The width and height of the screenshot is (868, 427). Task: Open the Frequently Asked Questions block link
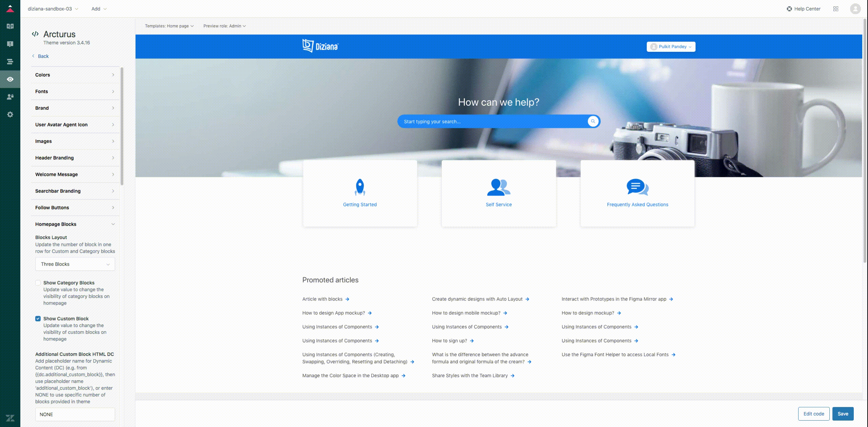click(x=637, y=205)
